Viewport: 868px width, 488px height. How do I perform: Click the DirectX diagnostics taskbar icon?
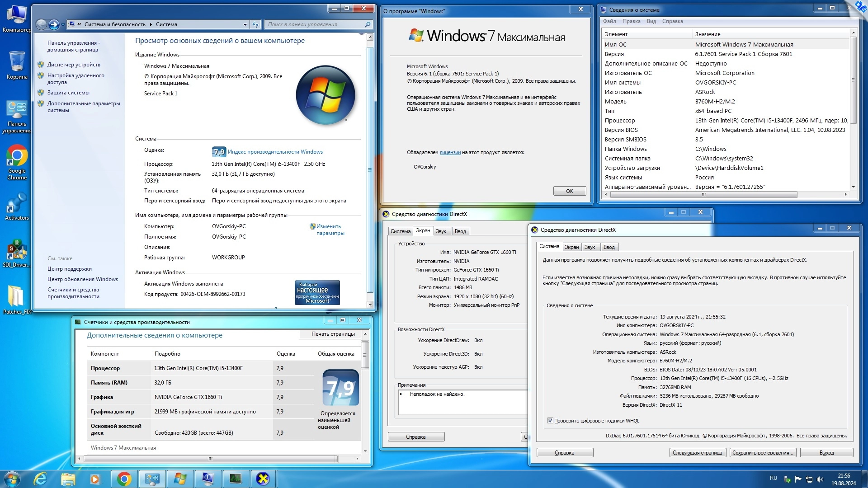(263, 479)
